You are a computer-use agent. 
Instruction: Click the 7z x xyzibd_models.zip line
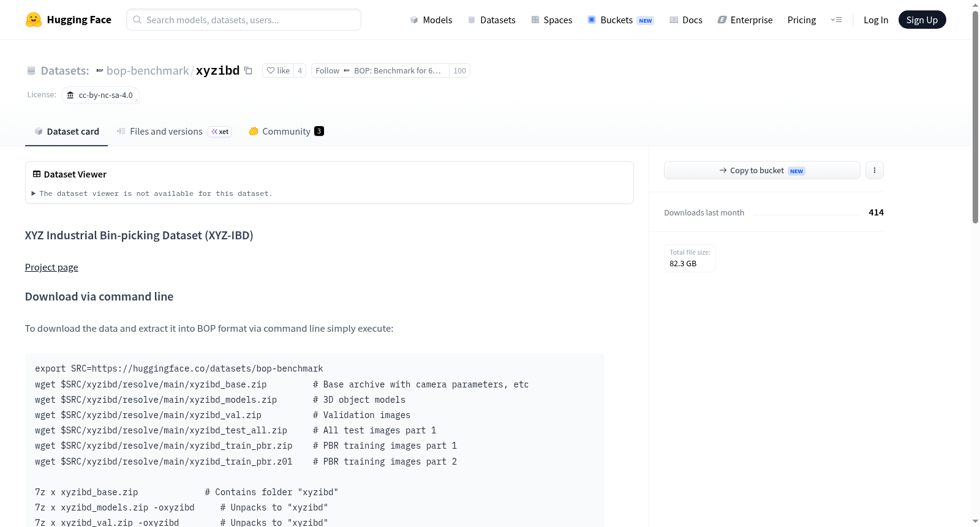click(181, 507)
